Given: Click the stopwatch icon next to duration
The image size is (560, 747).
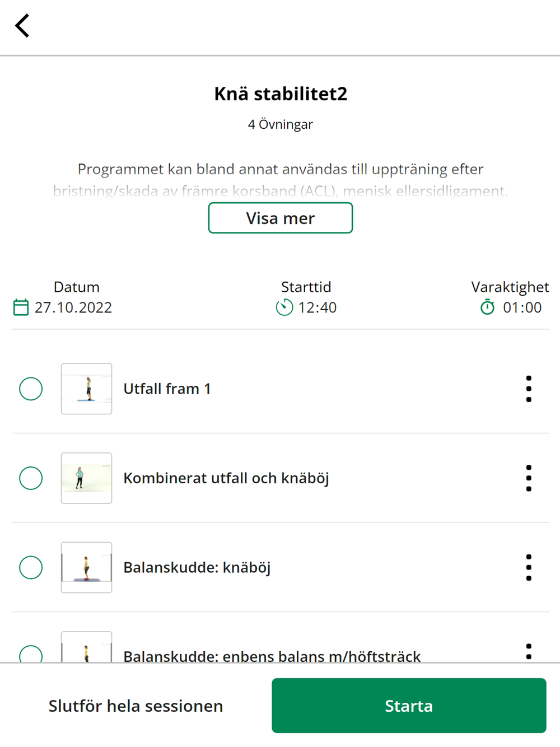Looking at the screenshot, I should pos(488,307).
